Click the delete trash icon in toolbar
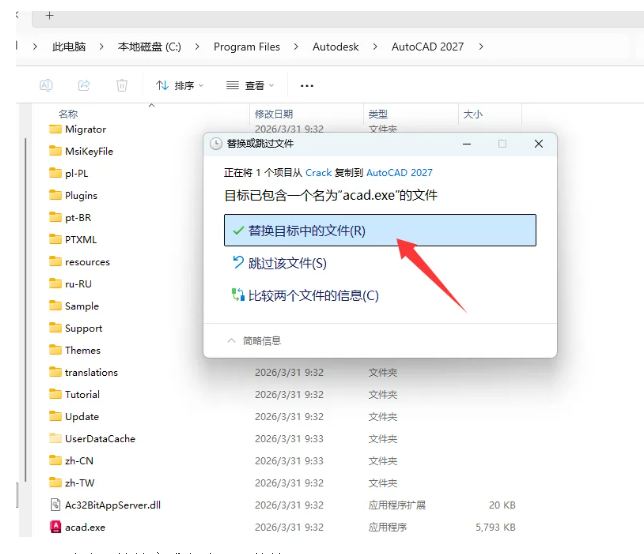The height and width of the screenshot is (554, 644). point(121,86)
